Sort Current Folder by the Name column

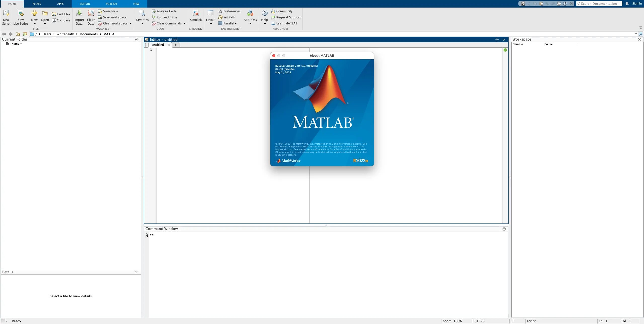click(15, 44)
